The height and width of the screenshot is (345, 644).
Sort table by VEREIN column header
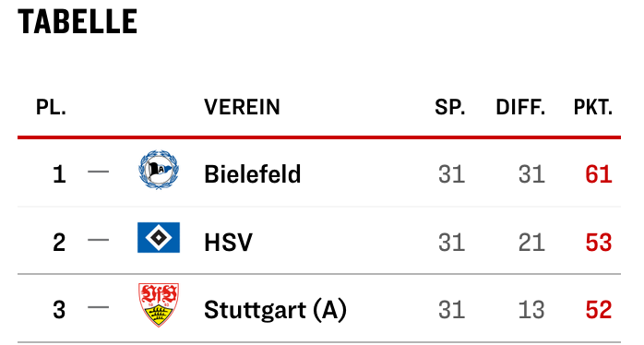[243, 107]
